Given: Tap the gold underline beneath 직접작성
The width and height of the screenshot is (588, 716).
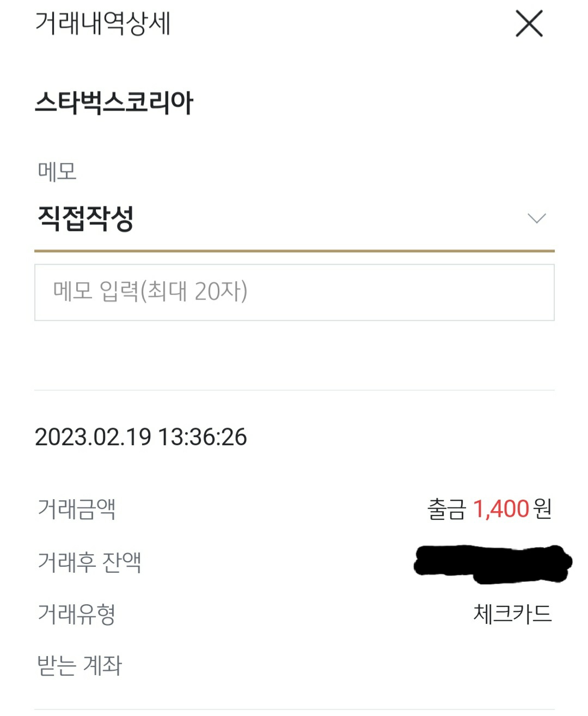Looking at the screenshot, I should point(294,251).
